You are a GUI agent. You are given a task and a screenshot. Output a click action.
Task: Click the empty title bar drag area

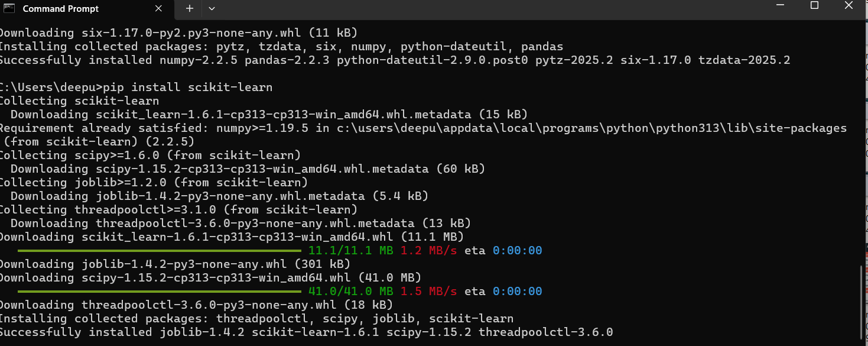[x=490, y=8]
